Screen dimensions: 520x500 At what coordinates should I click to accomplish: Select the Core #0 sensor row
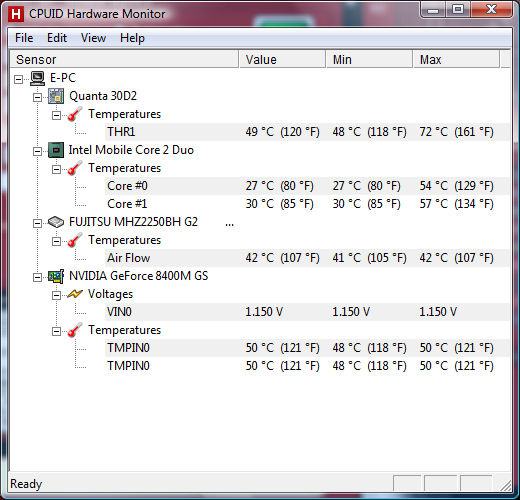(307, 186)
